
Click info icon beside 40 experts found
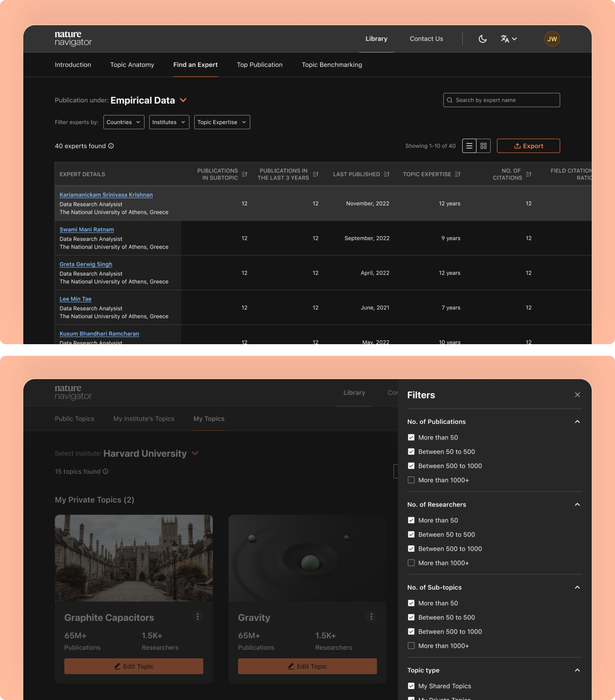pyautogui.click(x=111, y=146)
